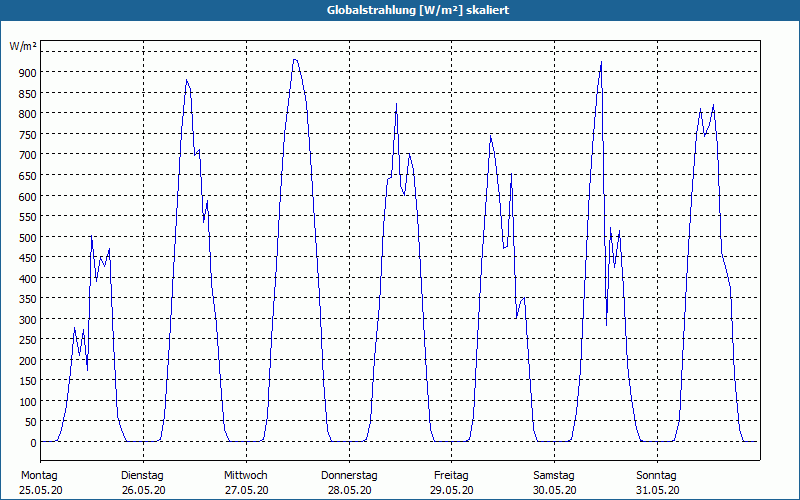Select the 350 axis value

(27, 299)
